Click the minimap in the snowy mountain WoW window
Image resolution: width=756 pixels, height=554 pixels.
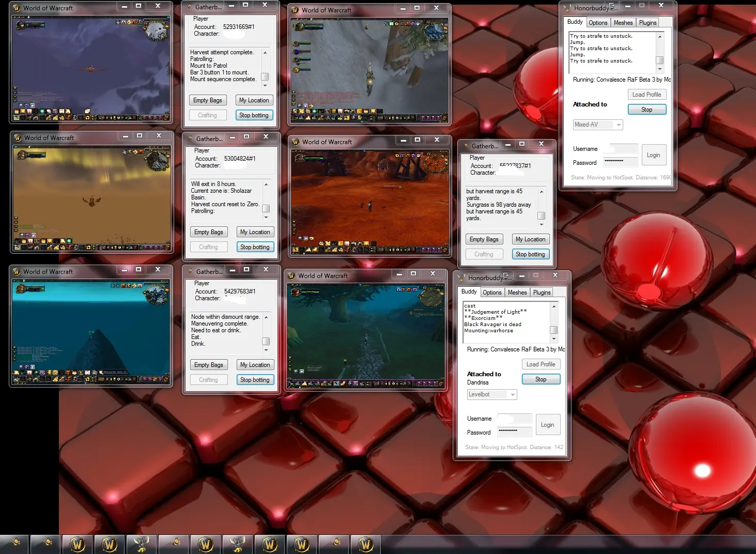(x=435, y=33)
